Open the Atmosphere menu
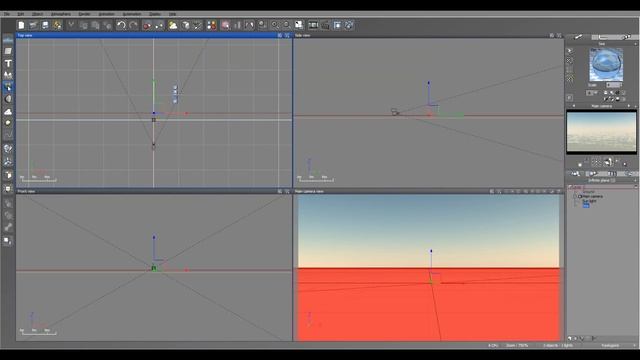The width and height of the screenshot is (640, 360). (60, 14)
